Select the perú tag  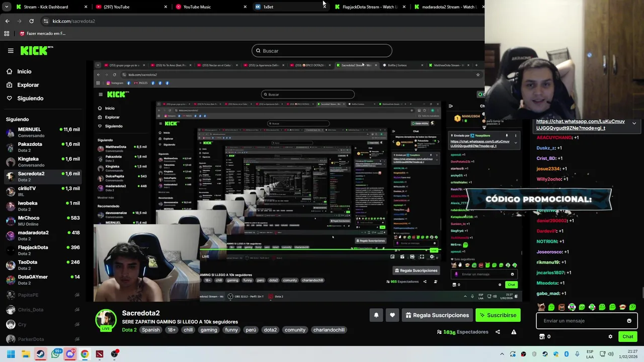click(251, 330)
